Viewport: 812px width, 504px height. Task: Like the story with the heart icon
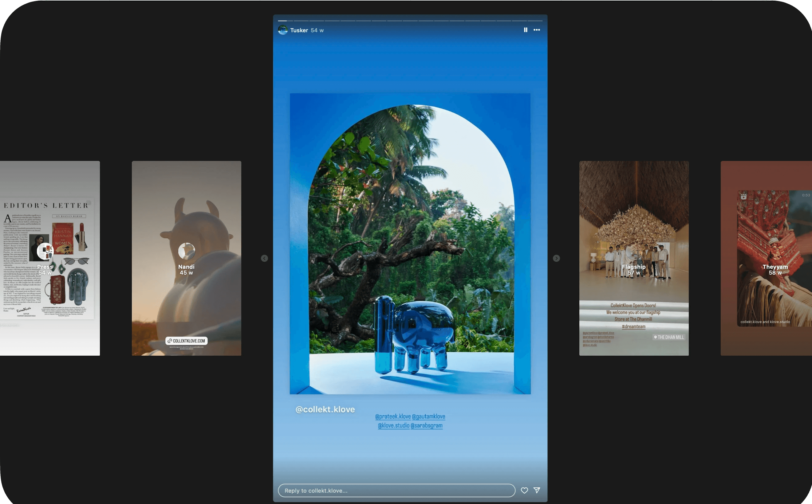[x=524, y=490]
